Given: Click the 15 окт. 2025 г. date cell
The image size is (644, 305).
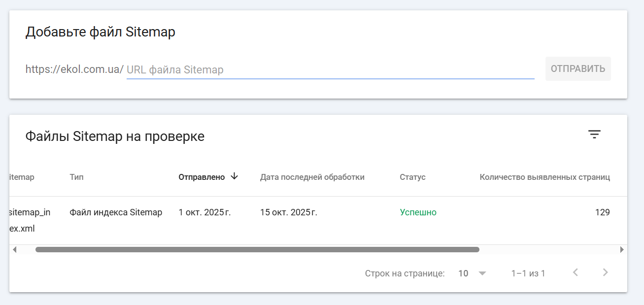Looking at the screenshot, I should (289, 212).
